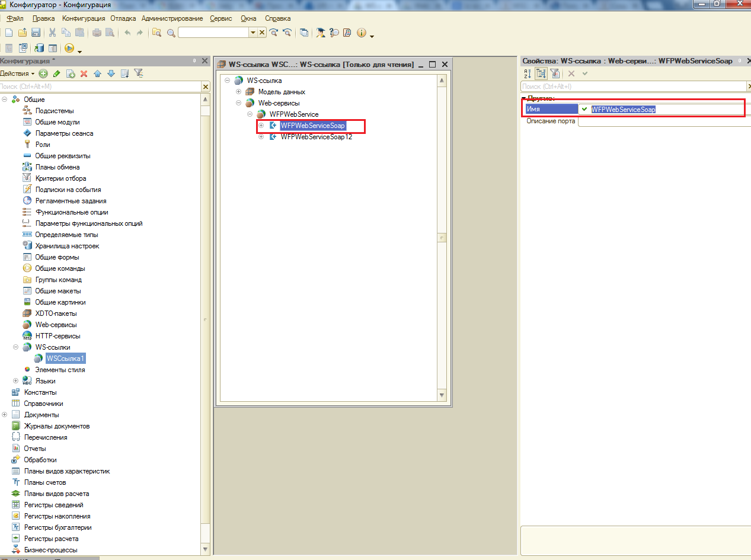Toggle group by category in Properties panel

pyautogui.click(x=541, y=73)
